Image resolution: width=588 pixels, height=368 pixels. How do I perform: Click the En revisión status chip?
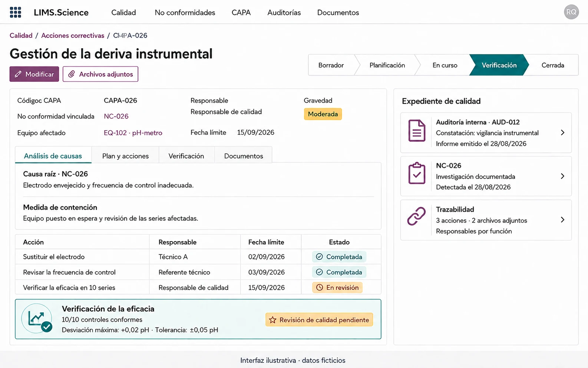tap(337, 287)
